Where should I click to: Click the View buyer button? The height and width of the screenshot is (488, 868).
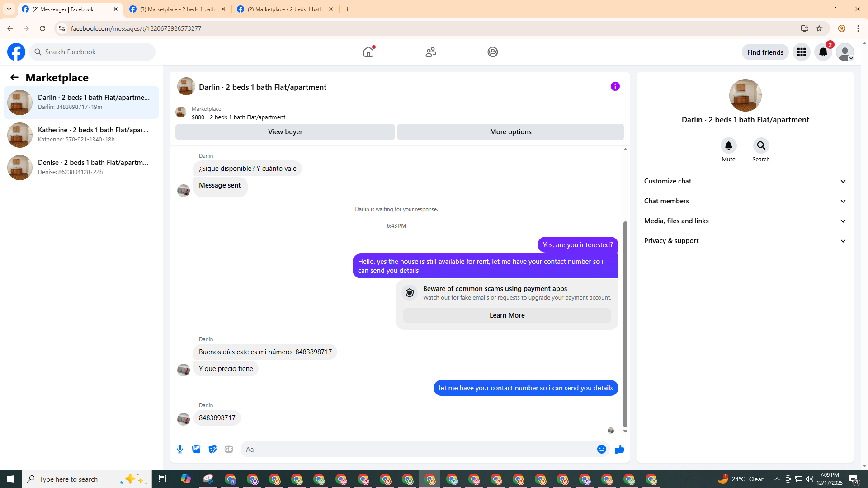pos(285,132)
